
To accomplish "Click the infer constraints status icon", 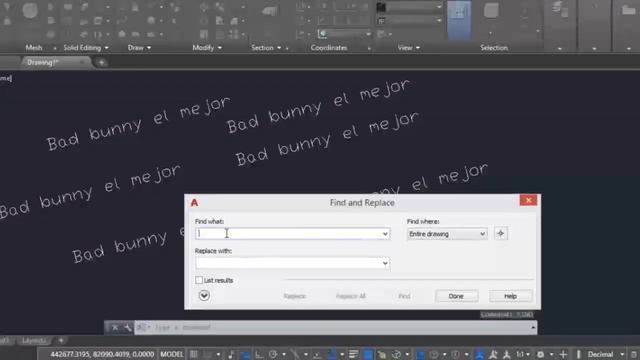I will point(231,354).
